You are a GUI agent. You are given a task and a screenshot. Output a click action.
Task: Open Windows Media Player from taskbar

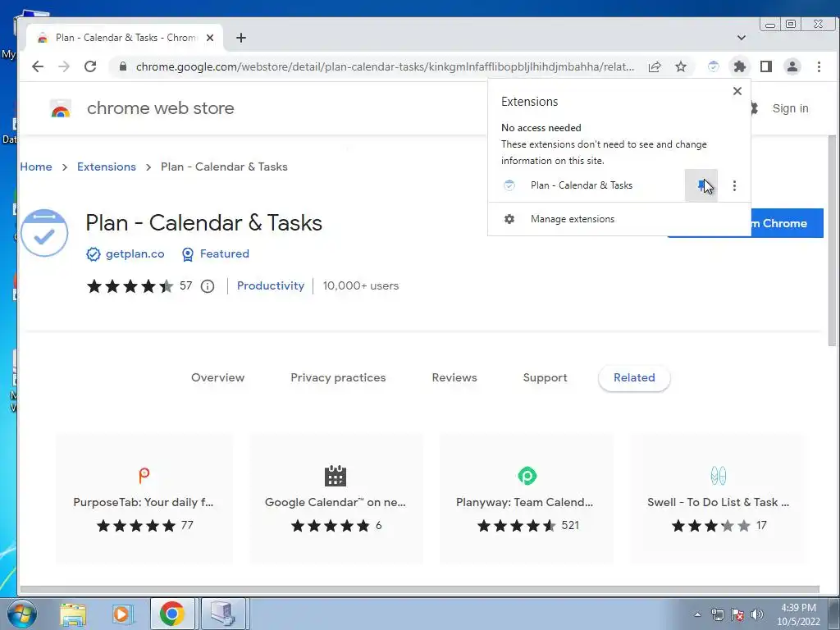(x=122, y=614)
